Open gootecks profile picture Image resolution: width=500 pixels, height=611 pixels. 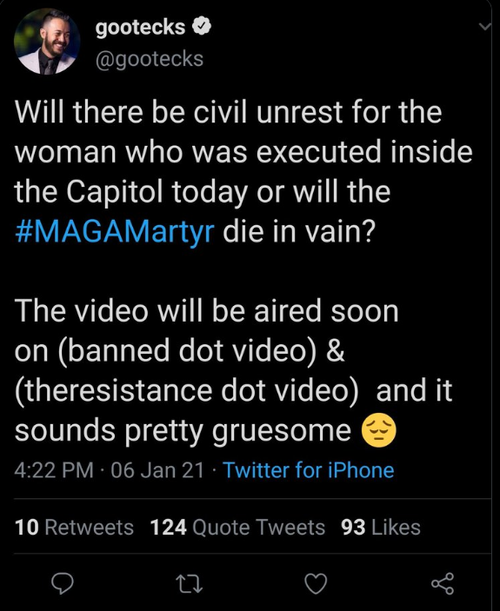[47, 41]
